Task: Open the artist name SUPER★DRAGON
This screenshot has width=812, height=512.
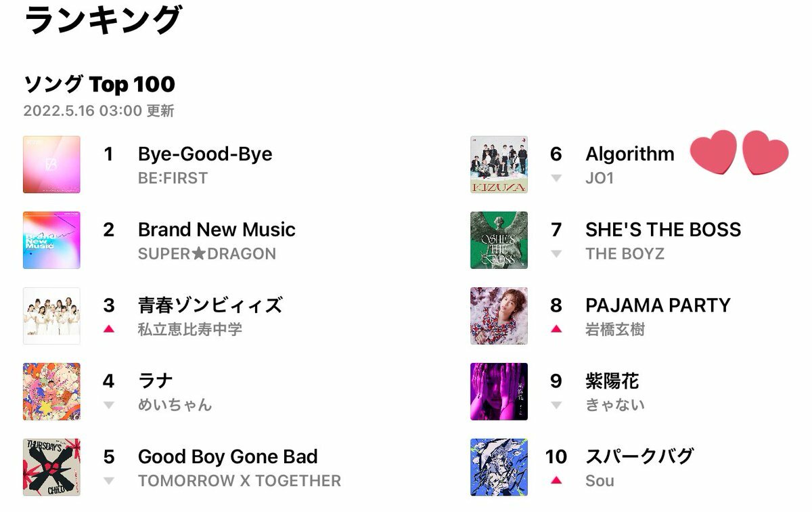Action: [207, 254]
